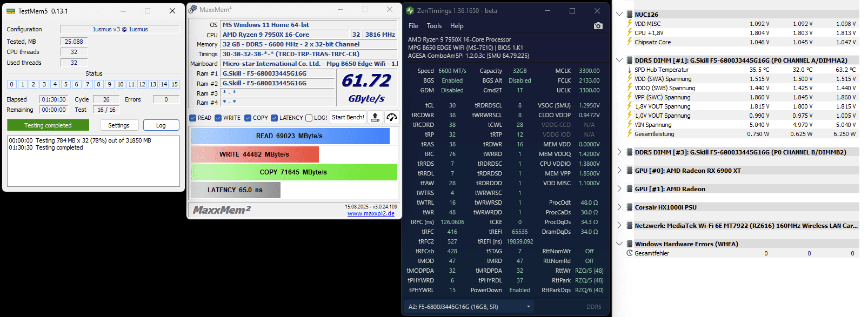This screenshot has width=868, height=317.
Task: Uncheck the COPY checkbox in MaxxMem
Action: (248, 118)
